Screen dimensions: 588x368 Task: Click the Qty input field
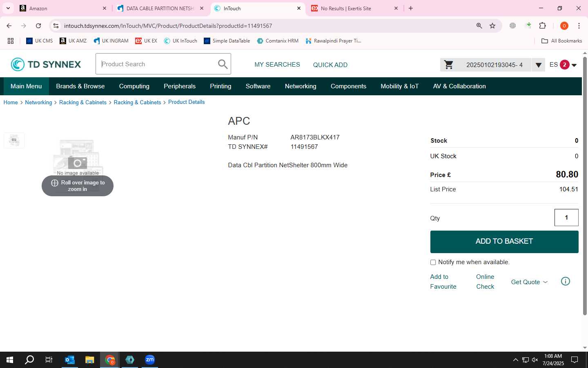pyautogui.click(x=566, y=218)
